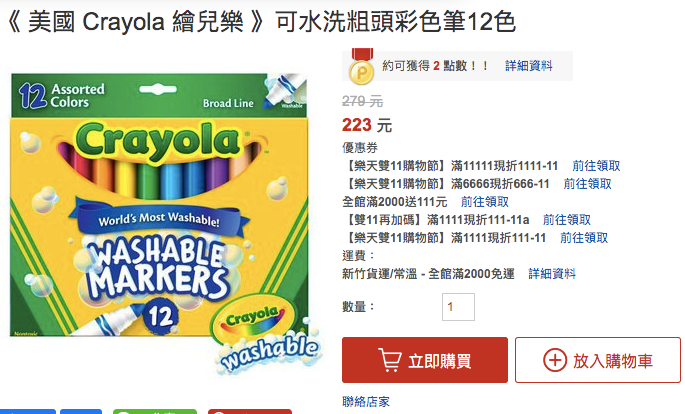Click the green LINE share button at bottom
This screenshot has width=685, height=414.
155,411
